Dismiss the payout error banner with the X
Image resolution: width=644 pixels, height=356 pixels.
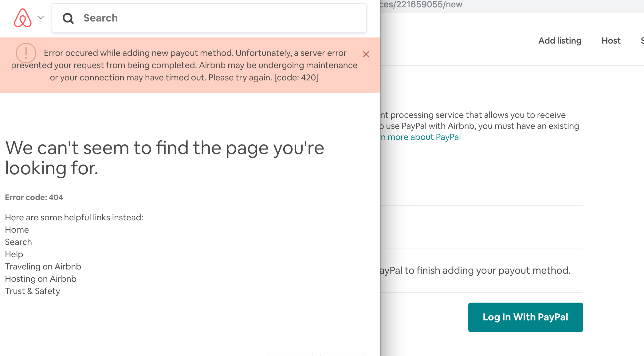pyautogui.click(x=366, y=54)
